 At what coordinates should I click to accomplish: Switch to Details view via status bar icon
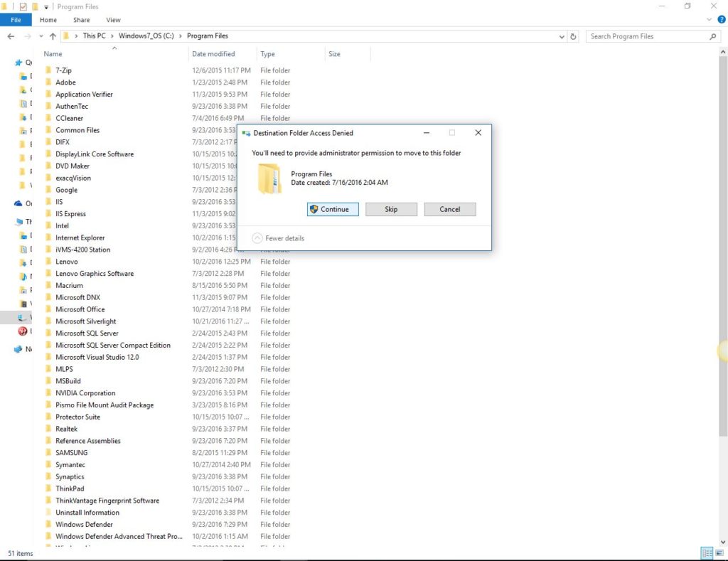[x=706, y=552]
